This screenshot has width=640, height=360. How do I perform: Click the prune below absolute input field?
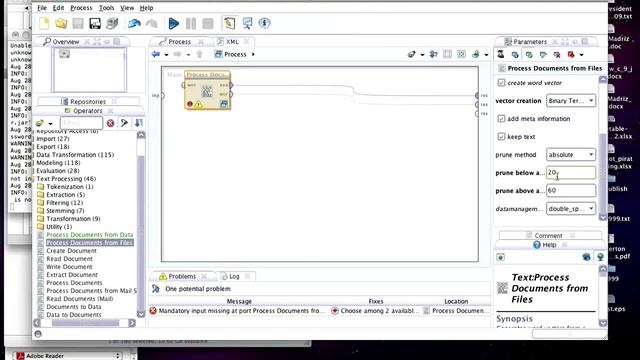(x=571, y=173)
